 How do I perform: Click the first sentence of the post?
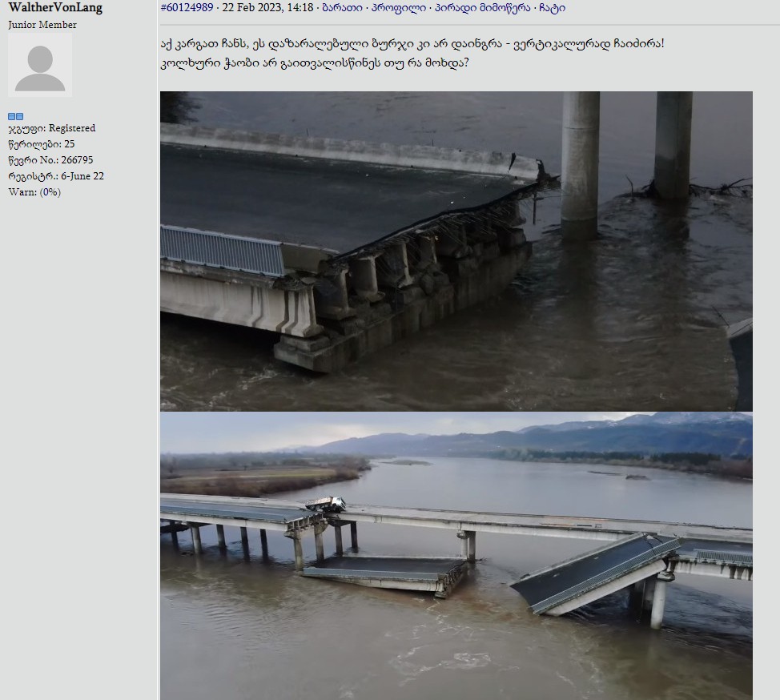point(412,44)
